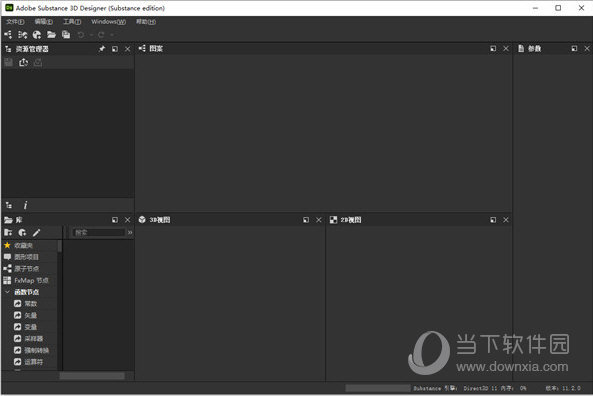Image resolution: width=593 pixels, height=396 pixels.
Task: Click the publish/export icon in Explorer panel
Action: [23, 62]
